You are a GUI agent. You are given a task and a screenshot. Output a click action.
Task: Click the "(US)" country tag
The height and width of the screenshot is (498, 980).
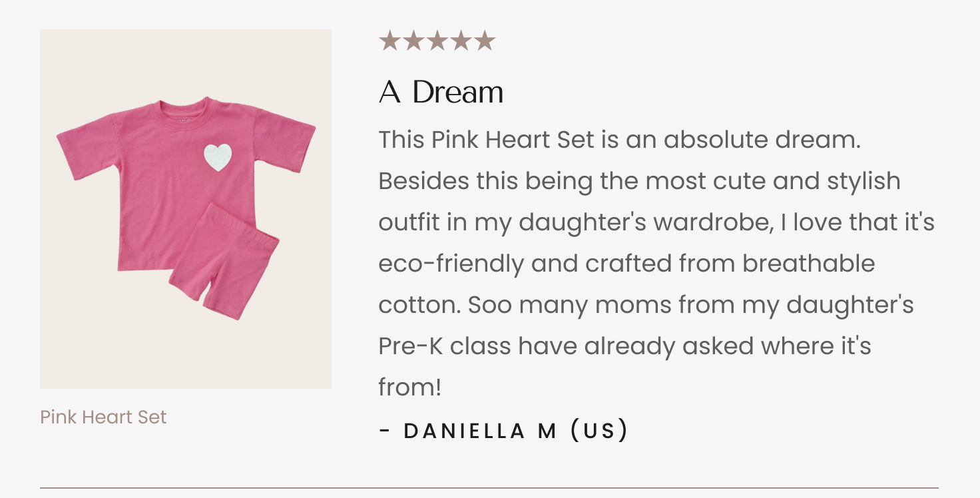coord(599,431)
